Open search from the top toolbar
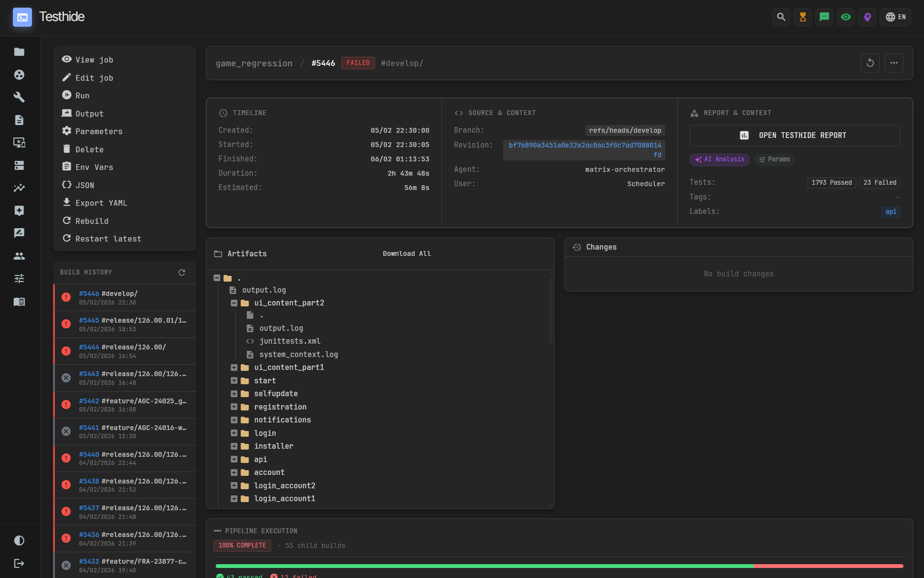The width and height of the screenshot is (924, 578). pyautogui.click(x=781, y=17)
